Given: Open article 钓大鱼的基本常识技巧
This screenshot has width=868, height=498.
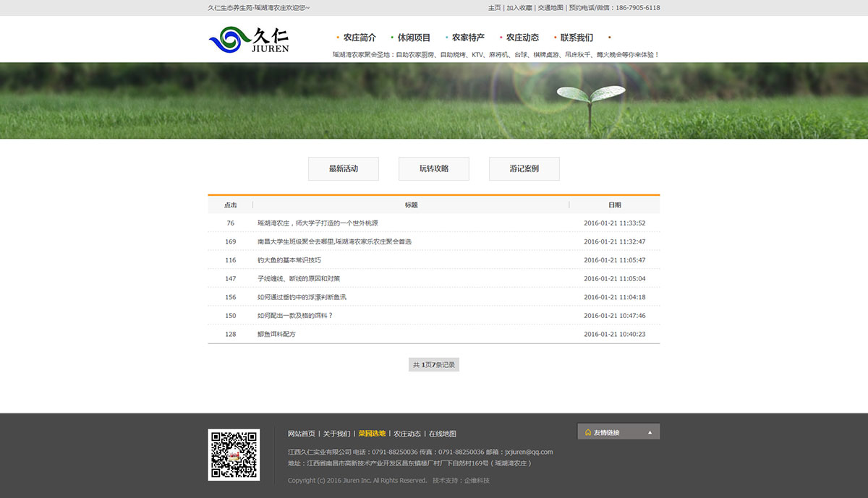Looking at the screenshot, I should pyautogui.click(x=289, y=260).
